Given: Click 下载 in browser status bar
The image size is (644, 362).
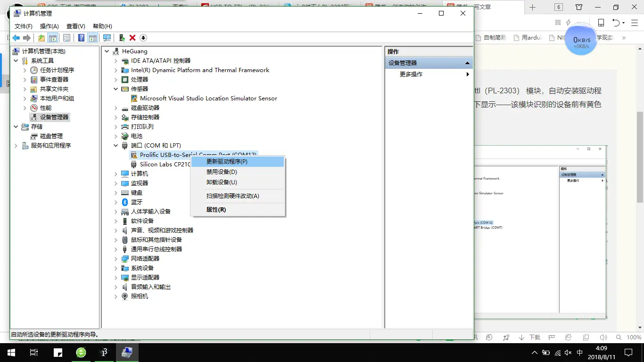Looking at the screenshot, I should point(529,337).
